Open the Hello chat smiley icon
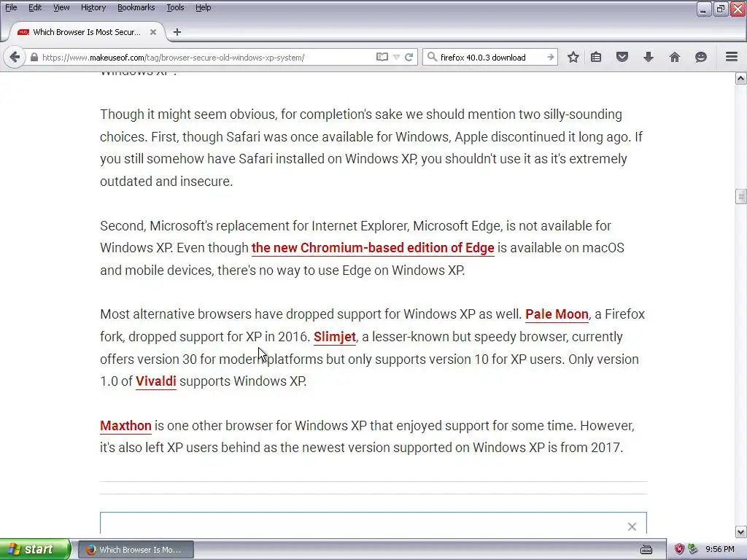Image resolution: width=747 pixels, height=560 pixels. pos(701,57)
